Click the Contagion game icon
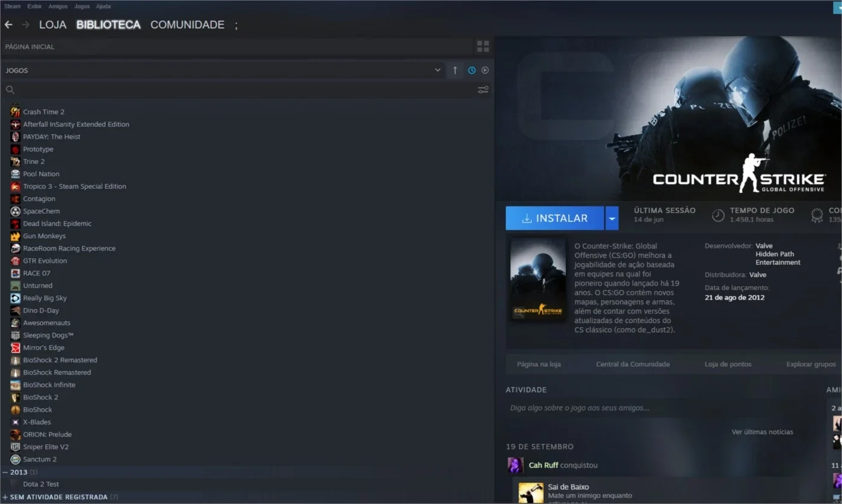 [16, 198]
